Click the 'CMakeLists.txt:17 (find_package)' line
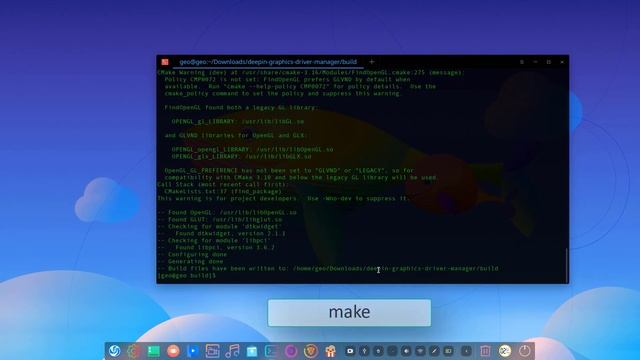Viewport: 640px width, 360px height. (223, 191)
